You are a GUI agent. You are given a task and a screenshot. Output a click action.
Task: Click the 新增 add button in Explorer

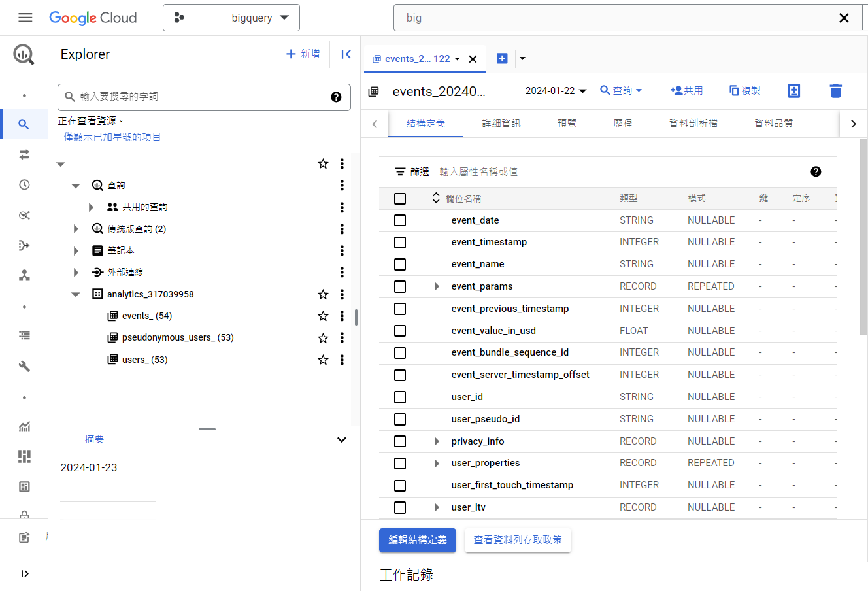[x=303, y=54]
